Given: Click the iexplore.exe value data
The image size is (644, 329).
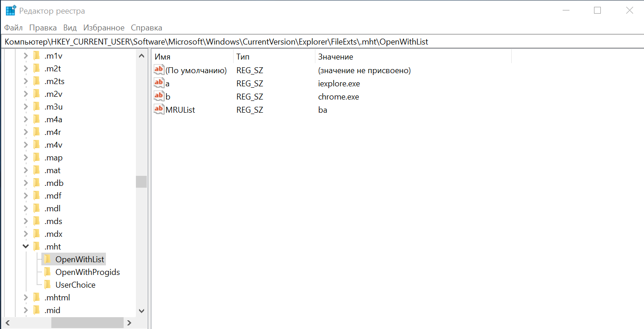Looking at the screenshot, I should pyautogui.click(x=339, y=84).
